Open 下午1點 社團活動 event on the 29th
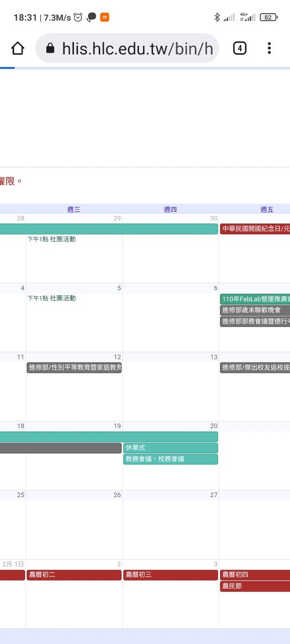 [x=52, y=239]
